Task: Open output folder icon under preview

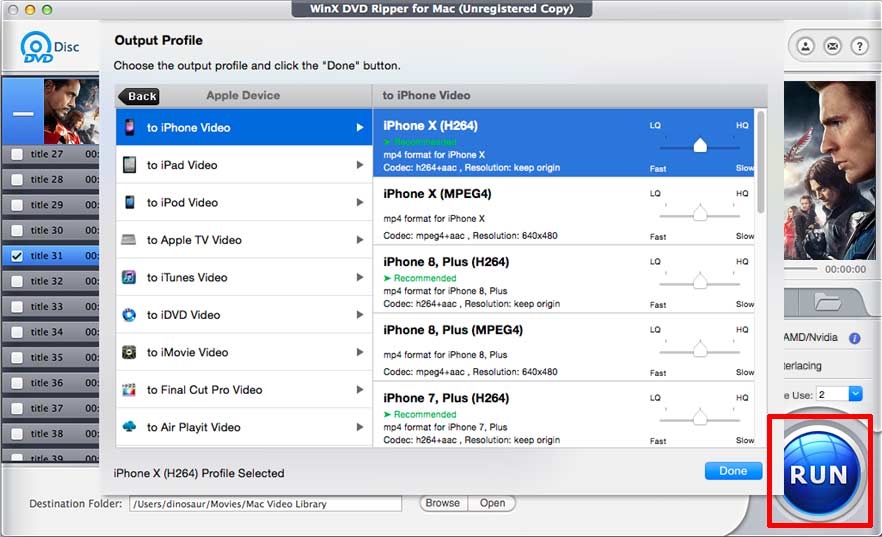Action: pos(828,303)
